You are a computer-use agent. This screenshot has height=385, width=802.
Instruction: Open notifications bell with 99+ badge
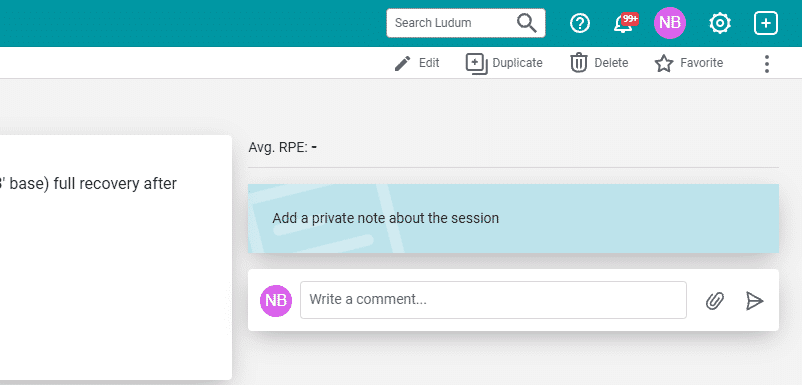(625, 23)
